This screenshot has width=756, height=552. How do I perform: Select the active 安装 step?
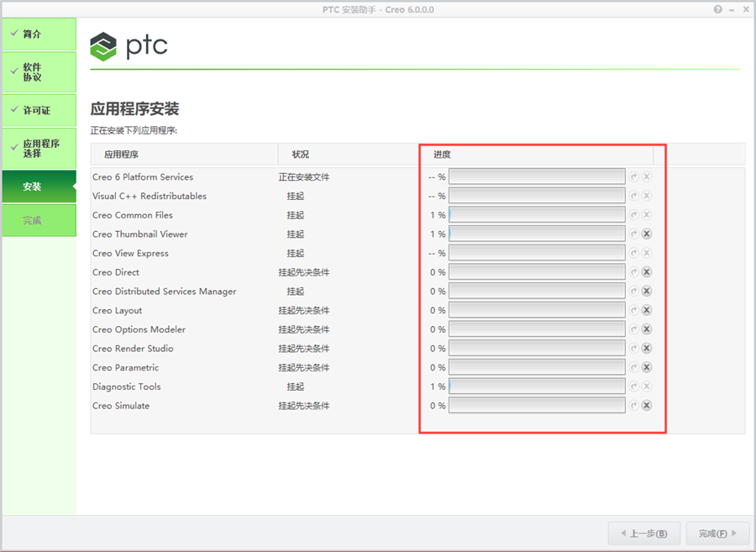pyautogui.click(x=39, y=186)
